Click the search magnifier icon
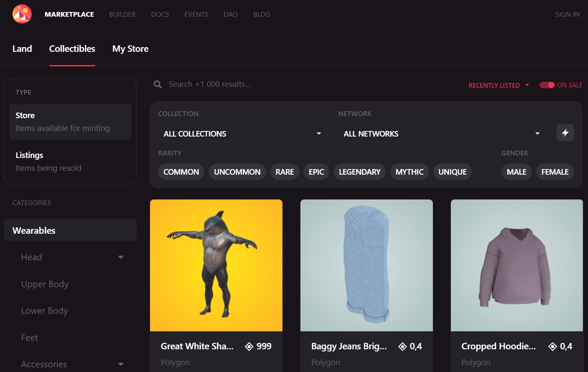The image size is (588, 372). [x=158, y=84]
